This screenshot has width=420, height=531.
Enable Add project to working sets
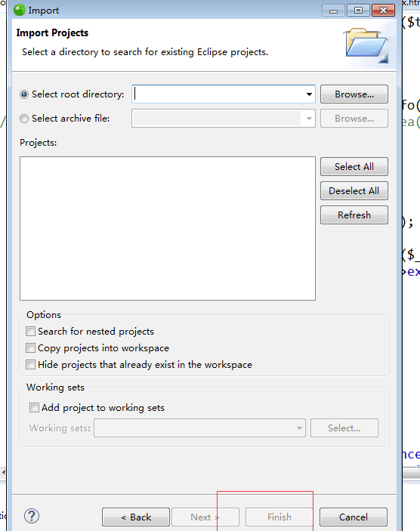[x=34, y=407]
